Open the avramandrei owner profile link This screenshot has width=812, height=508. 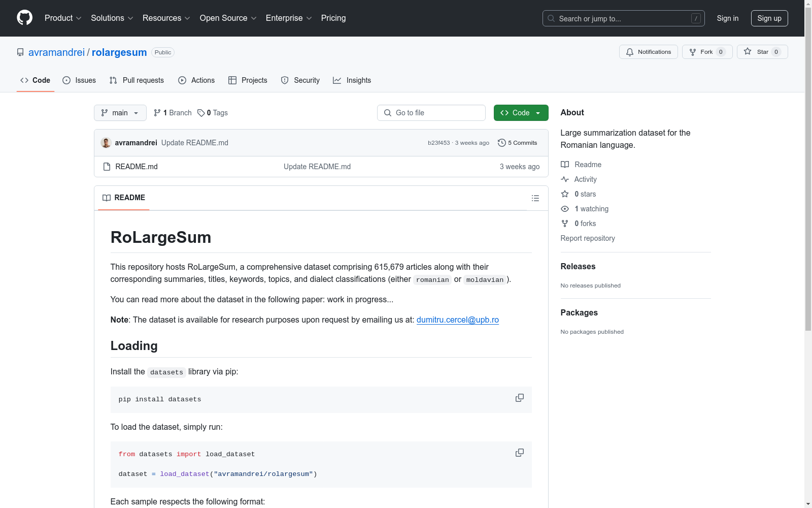pos(56,52)
